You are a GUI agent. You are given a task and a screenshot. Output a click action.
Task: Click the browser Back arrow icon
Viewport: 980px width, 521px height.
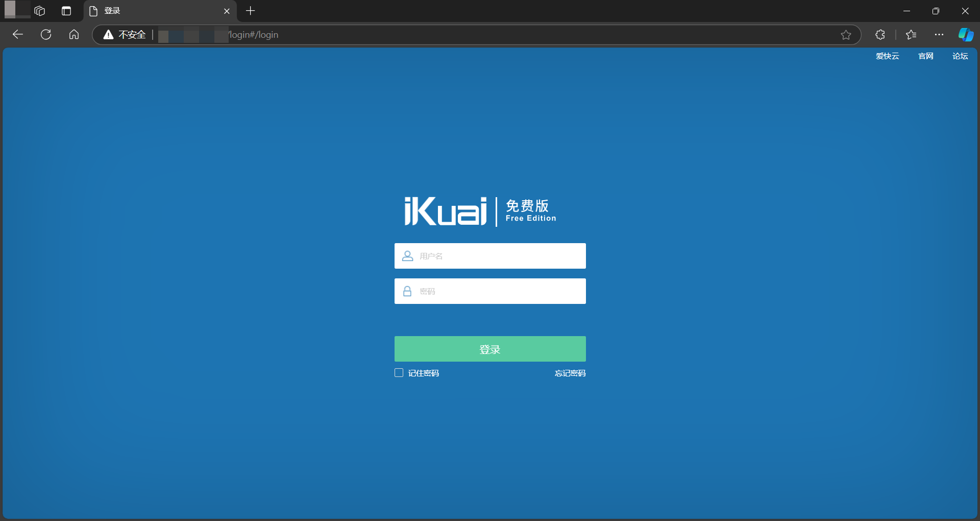click(18, 34)
